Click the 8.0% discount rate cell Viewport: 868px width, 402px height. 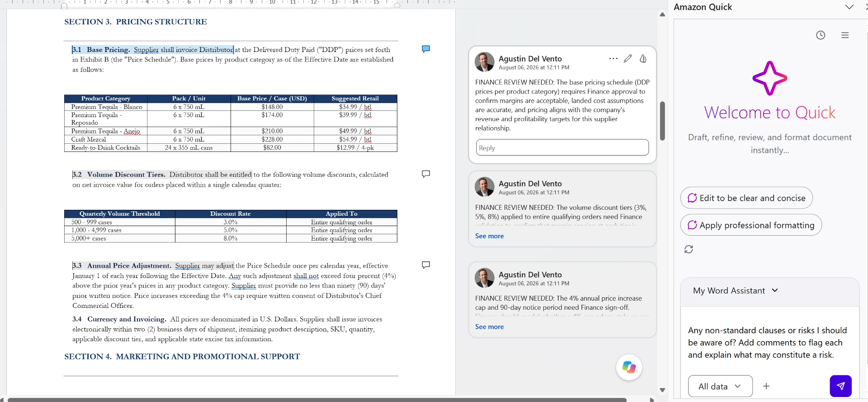[231, 238]
